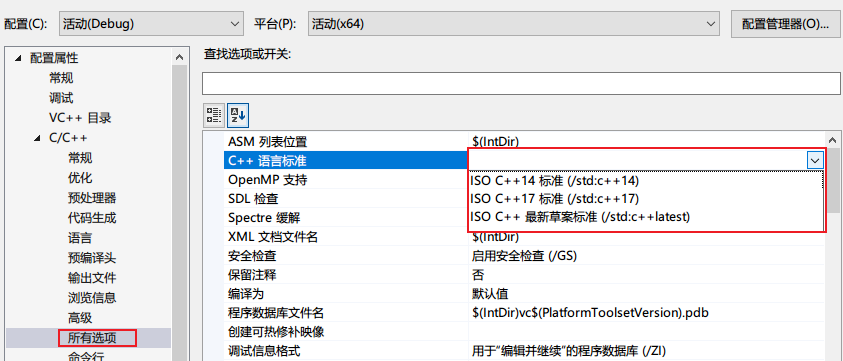This screenshot has width=843, height=361.
Task: Select the SDL 检查 property row
Action: tap(347, 199)
